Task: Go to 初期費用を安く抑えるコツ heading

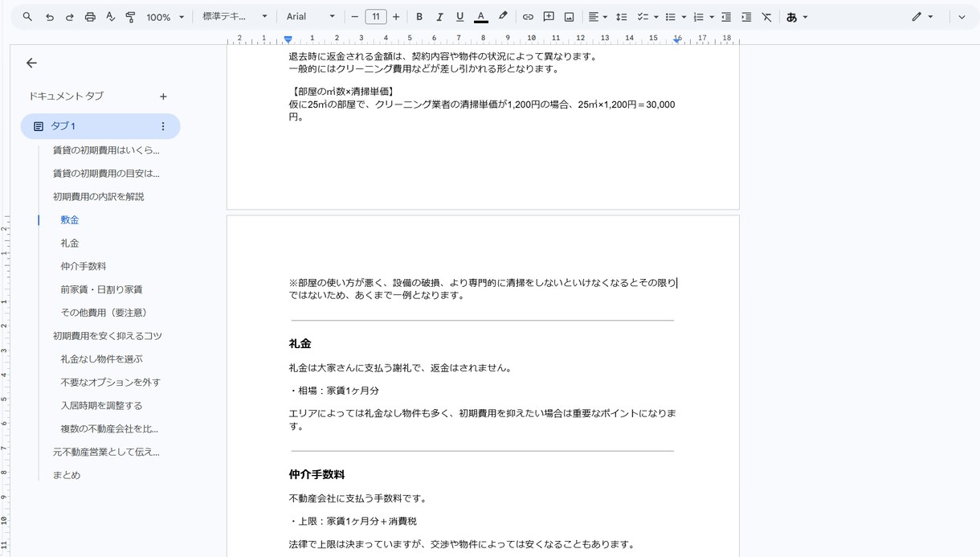Action: pyautogui.click(x=108, y=336)
